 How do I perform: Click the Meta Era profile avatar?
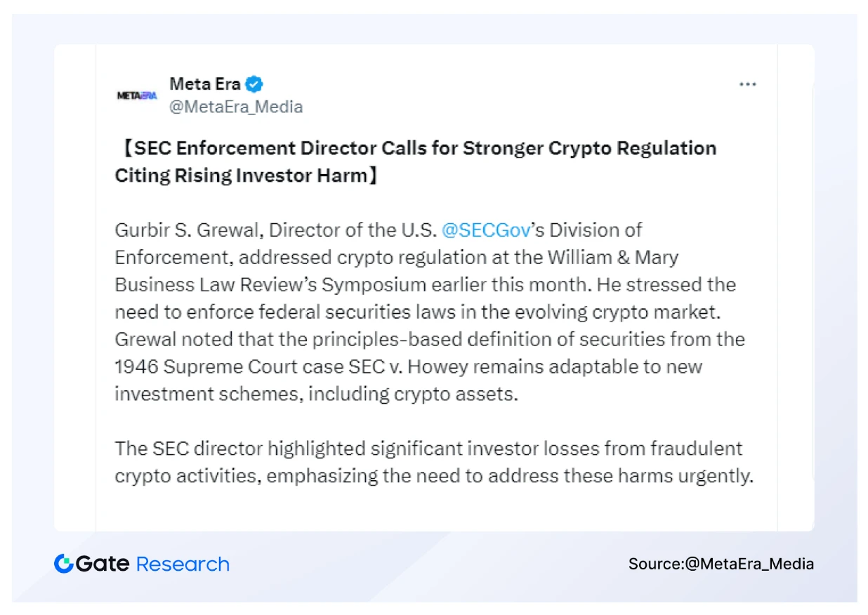pos(136,95)
